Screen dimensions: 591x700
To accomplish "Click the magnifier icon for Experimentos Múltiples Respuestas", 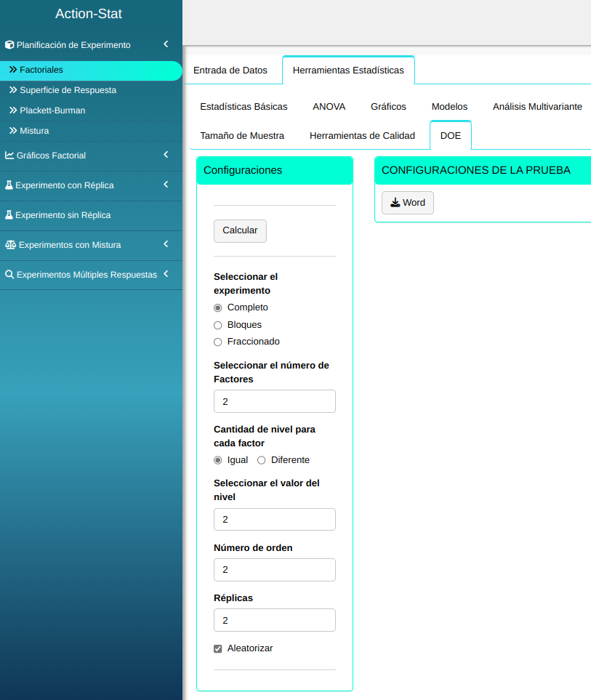I will tap(9, 275).
